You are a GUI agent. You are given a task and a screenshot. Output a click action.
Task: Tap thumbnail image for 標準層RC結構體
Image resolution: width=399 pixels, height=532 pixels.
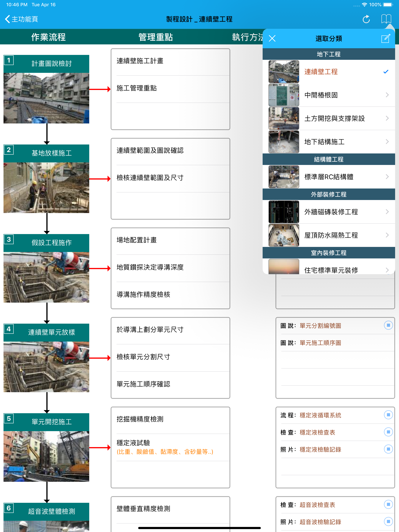point(284,177)
